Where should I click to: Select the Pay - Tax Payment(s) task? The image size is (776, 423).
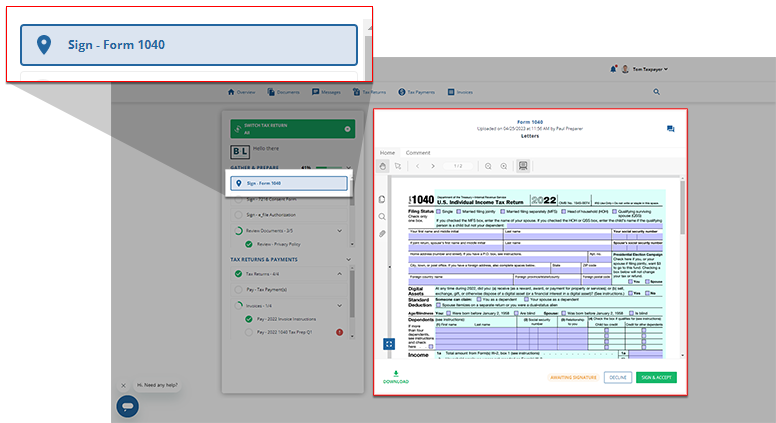click(289, 289)
